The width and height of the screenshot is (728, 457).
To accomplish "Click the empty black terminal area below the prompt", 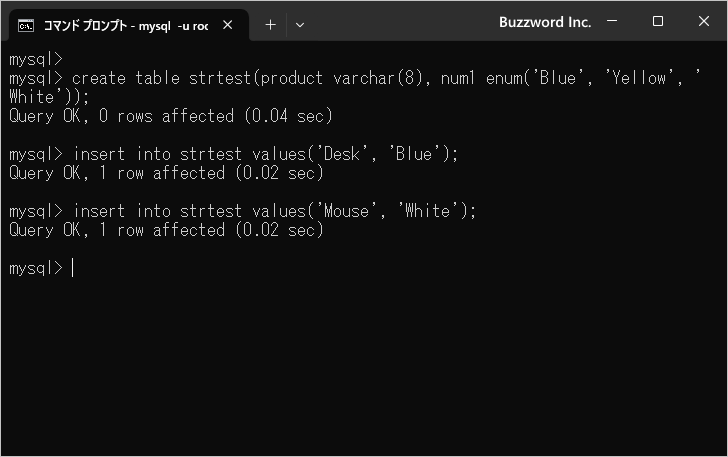I will (364, 365).
